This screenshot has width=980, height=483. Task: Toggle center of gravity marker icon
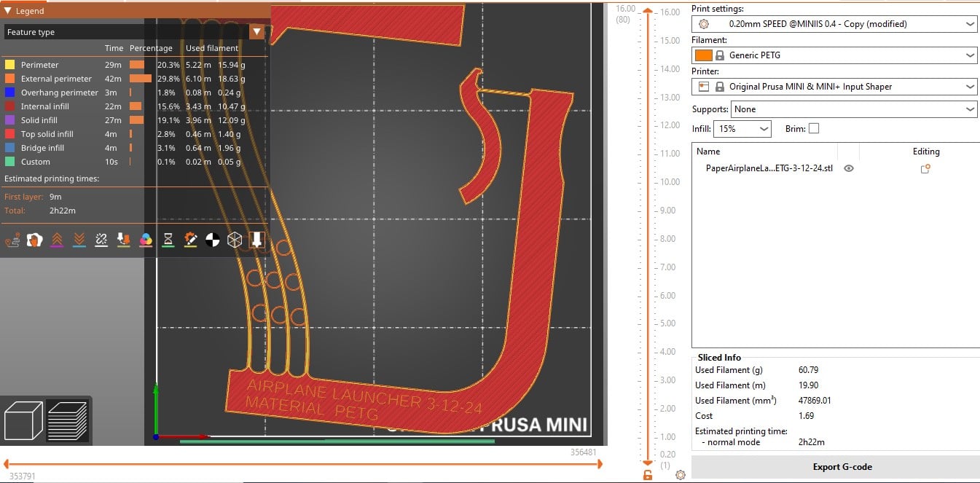click(212, 240)
